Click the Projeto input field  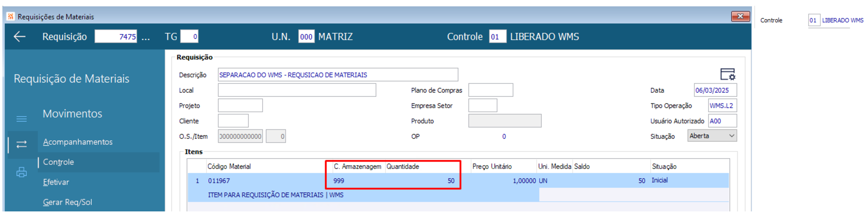(240, 105)
